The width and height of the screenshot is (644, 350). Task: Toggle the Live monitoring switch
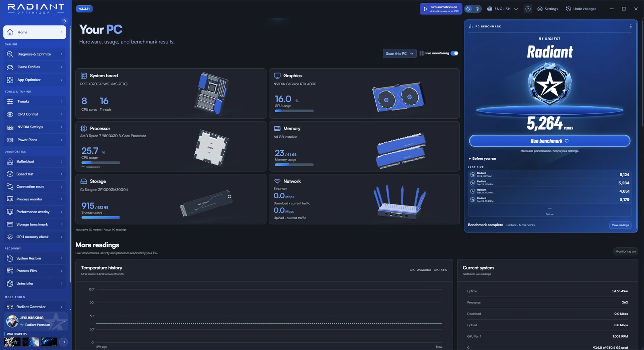454,53
